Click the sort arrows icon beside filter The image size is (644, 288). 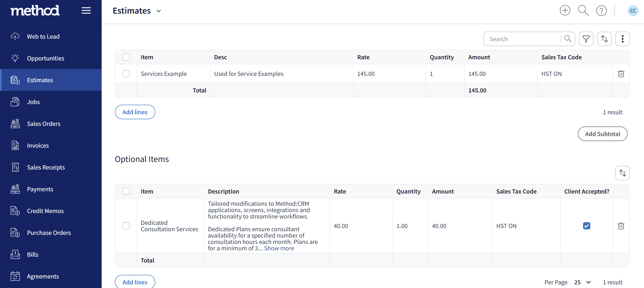[x=604, y=39]
